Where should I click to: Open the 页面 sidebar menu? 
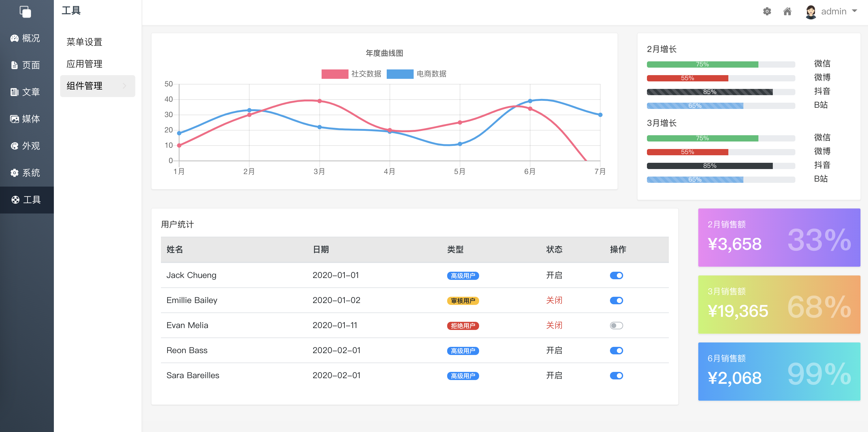pyautogui.click(x=27, y=65)
